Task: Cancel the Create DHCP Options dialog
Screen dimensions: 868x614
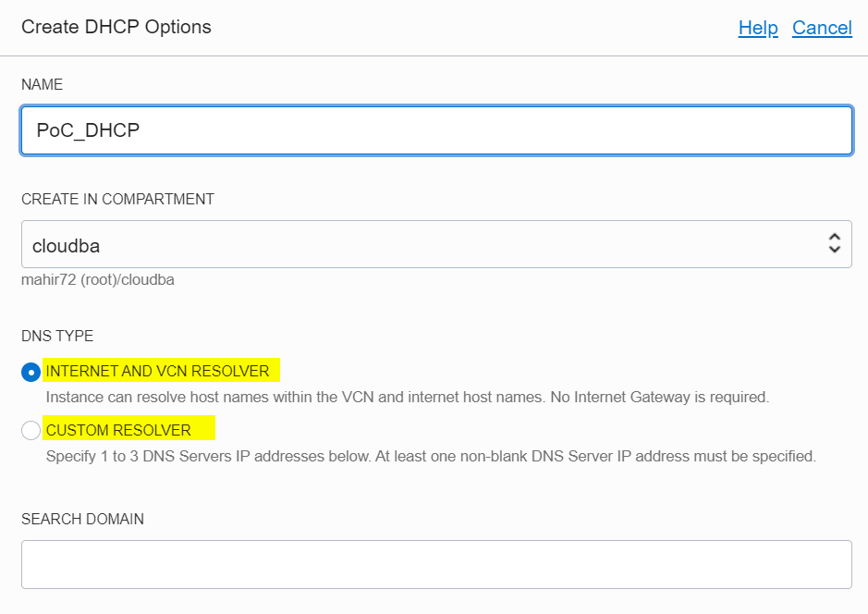Action: 822,28
